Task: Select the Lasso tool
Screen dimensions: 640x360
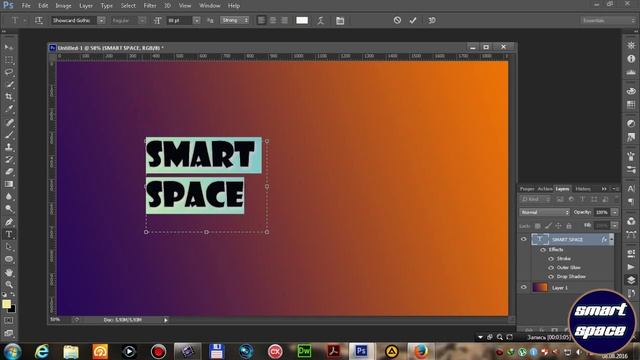Action: pyautogui.click(x=9, y=72)
